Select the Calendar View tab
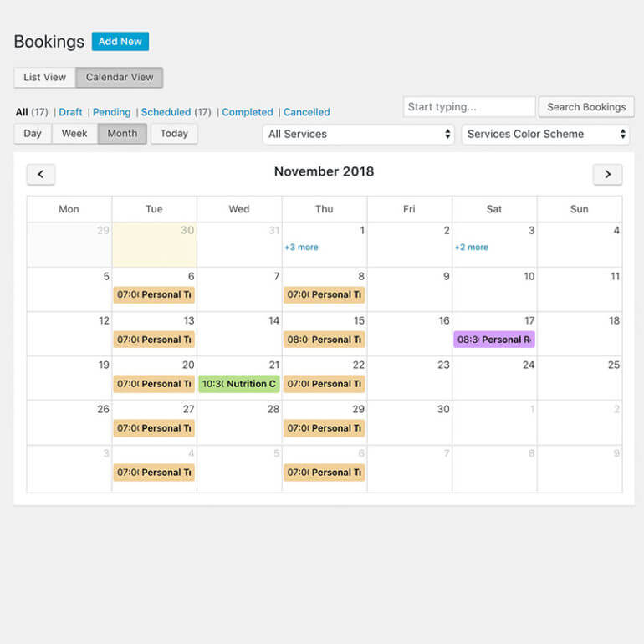 point(120,77)
